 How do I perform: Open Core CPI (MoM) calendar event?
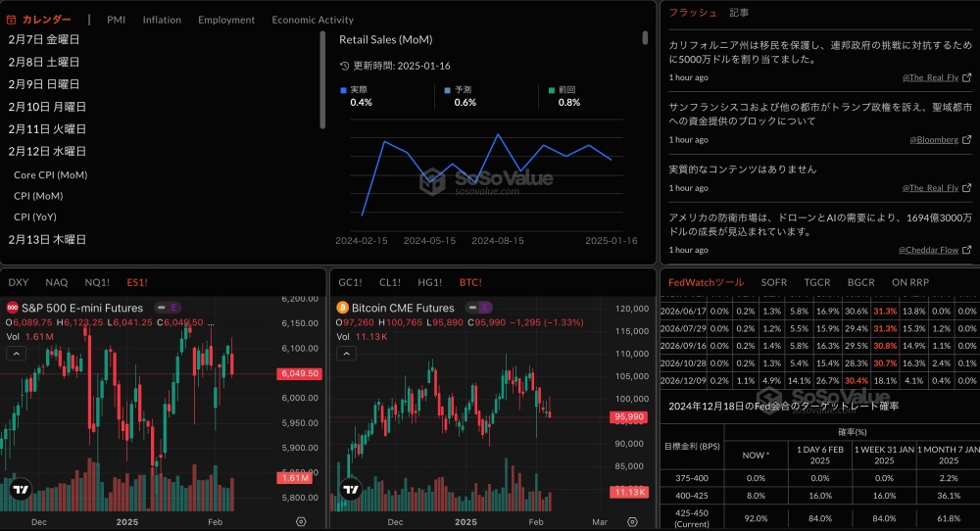tap(51, 175)
